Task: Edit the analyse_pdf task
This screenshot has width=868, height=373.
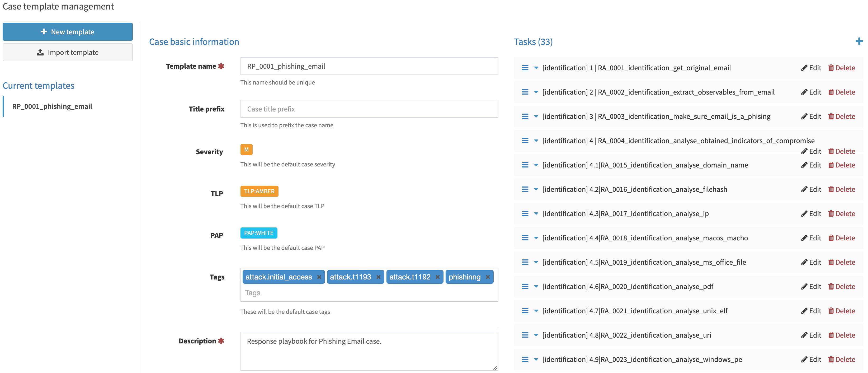Action: (x=811, y=286)
